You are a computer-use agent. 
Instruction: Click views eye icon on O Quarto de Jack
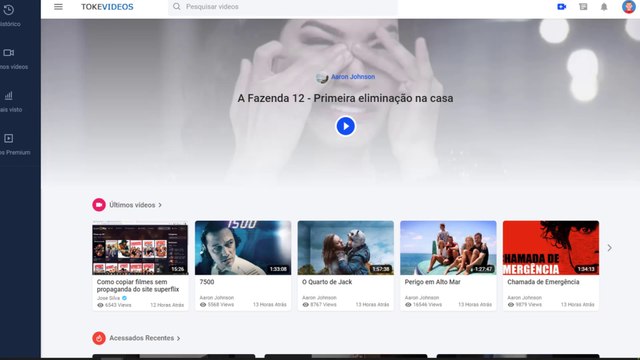coord(305,304)
